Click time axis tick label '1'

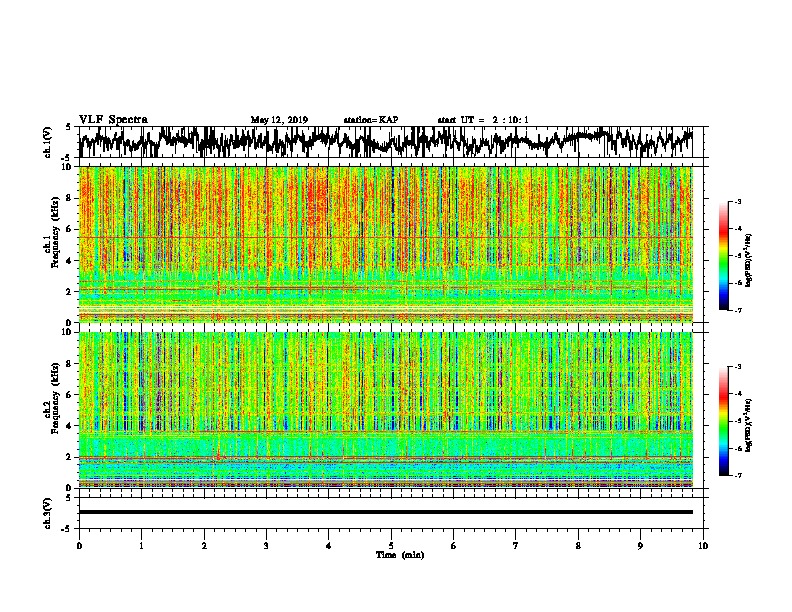(x=141, y=546)
